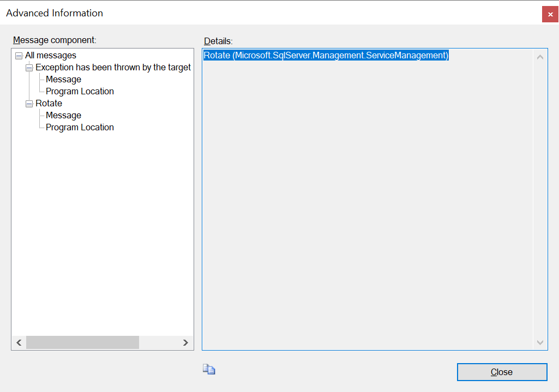The height and width of the screenshot is (392, 559).
Task: Click the Close button
Action: pos(502,372)
